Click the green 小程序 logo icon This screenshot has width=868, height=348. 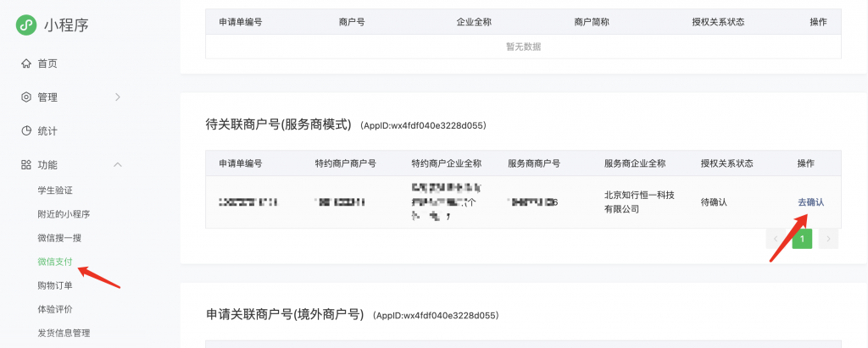pyautogui.click(x=26, y=25)
